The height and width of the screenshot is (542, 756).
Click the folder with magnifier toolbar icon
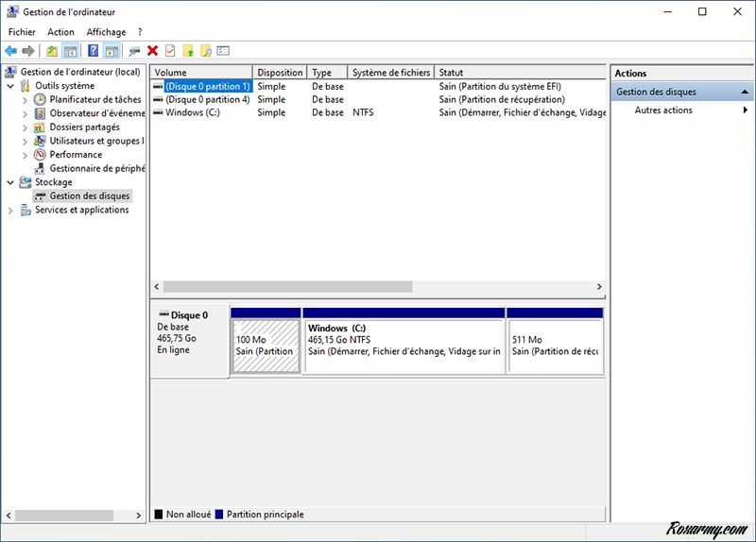[205, 51]
